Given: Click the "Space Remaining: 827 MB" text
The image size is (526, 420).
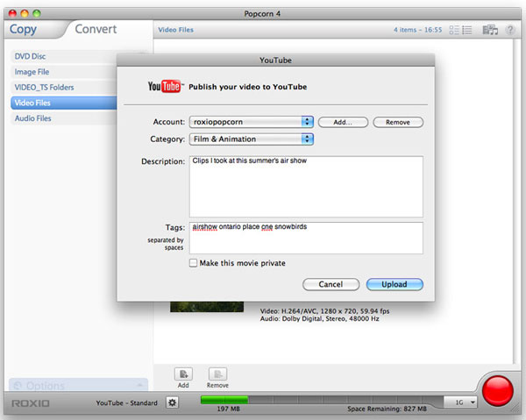Looking at the screenshot, I should [x=387, y=409].
